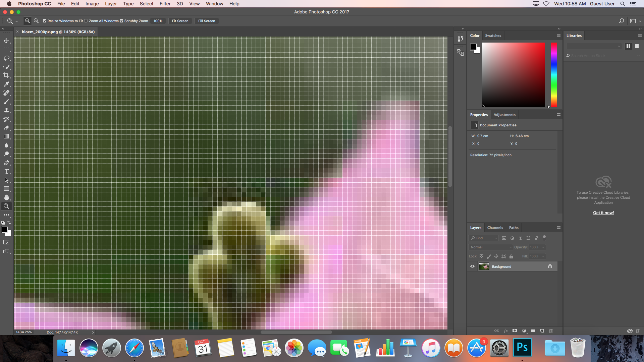644x362 pixels.
Task: Select the Lasso tool
Action: 6,58
